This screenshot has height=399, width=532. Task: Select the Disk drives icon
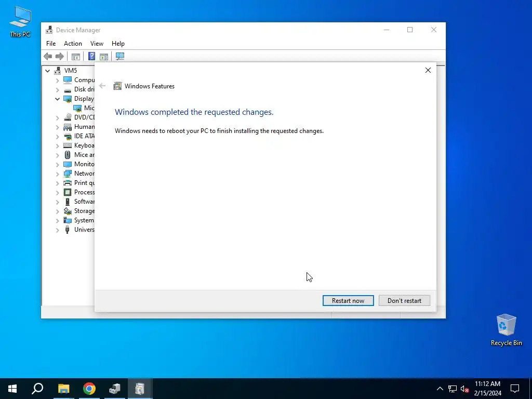click(x=68, y=89)
